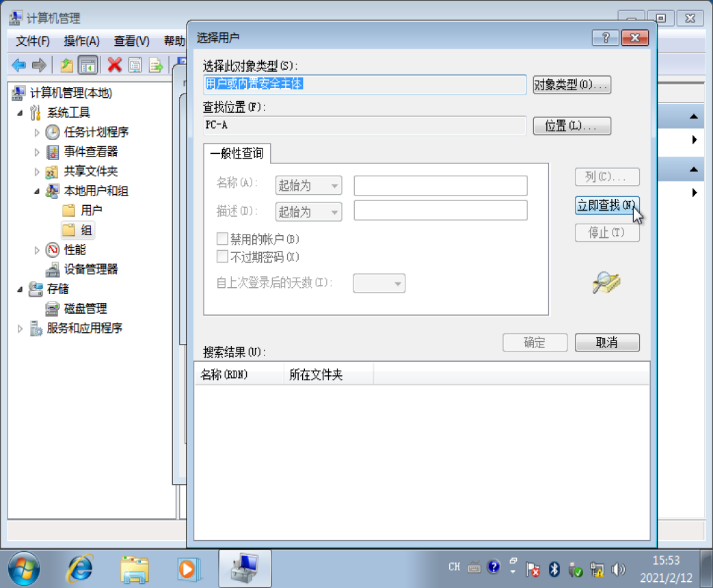The width and height of the screenshot is (713, 588).
Task: Open the 查看(V) menu
Action: click(131, 42)
